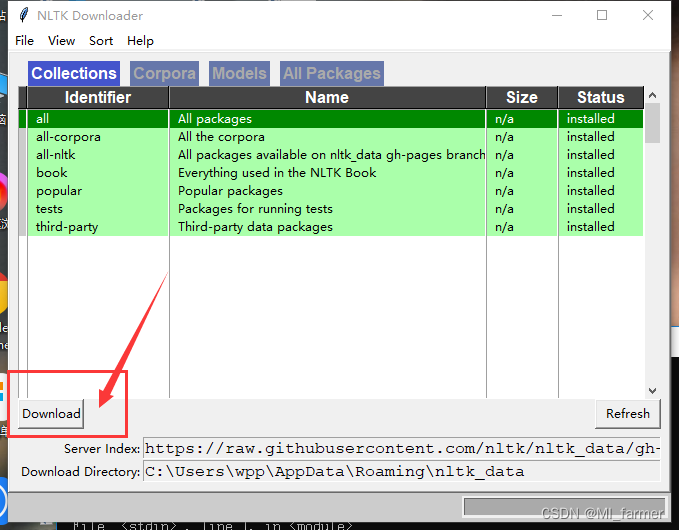Click 'Everything used in the NLTK Book' cell
The height and width of the screenshot is (530, 679).
327,173
